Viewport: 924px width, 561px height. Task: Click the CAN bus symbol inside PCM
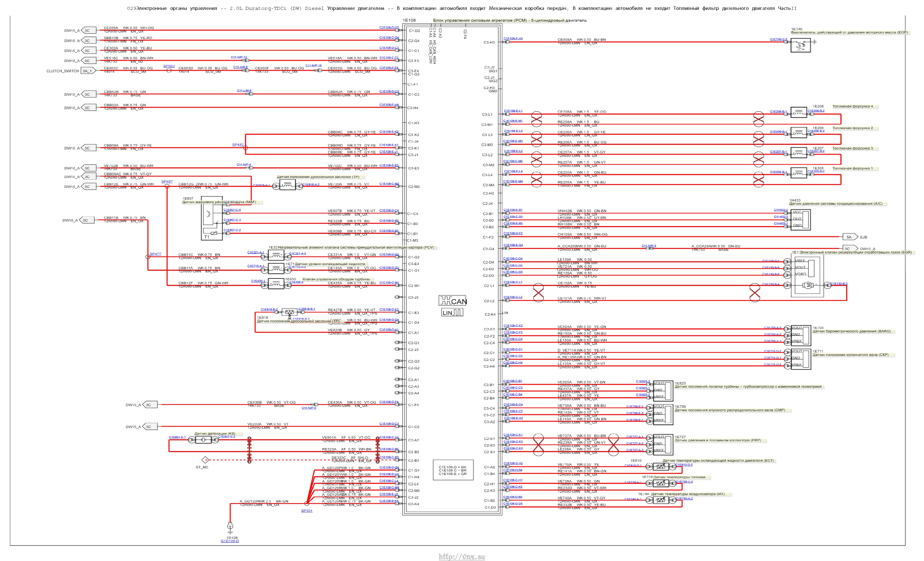[x=453, y=301]
